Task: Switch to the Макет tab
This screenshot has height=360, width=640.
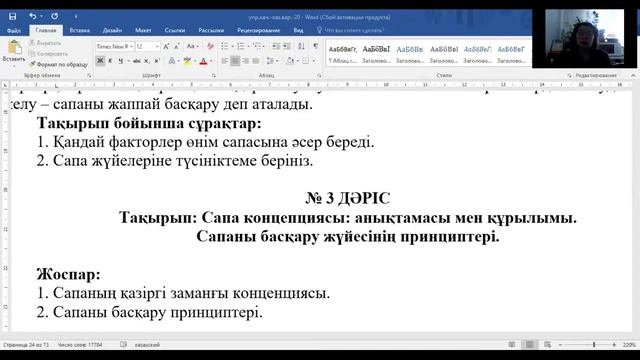Action: pyautogui.click(x=143, y=30)
